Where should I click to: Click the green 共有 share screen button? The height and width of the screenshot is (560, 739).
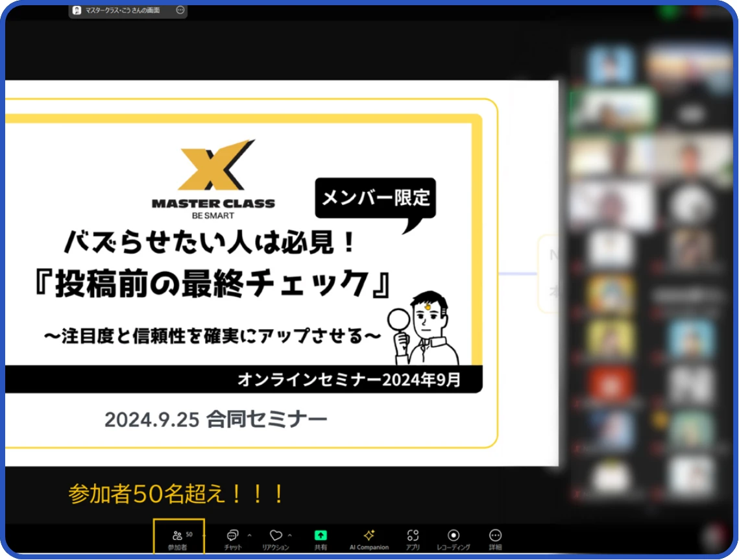tap(321, 540)
